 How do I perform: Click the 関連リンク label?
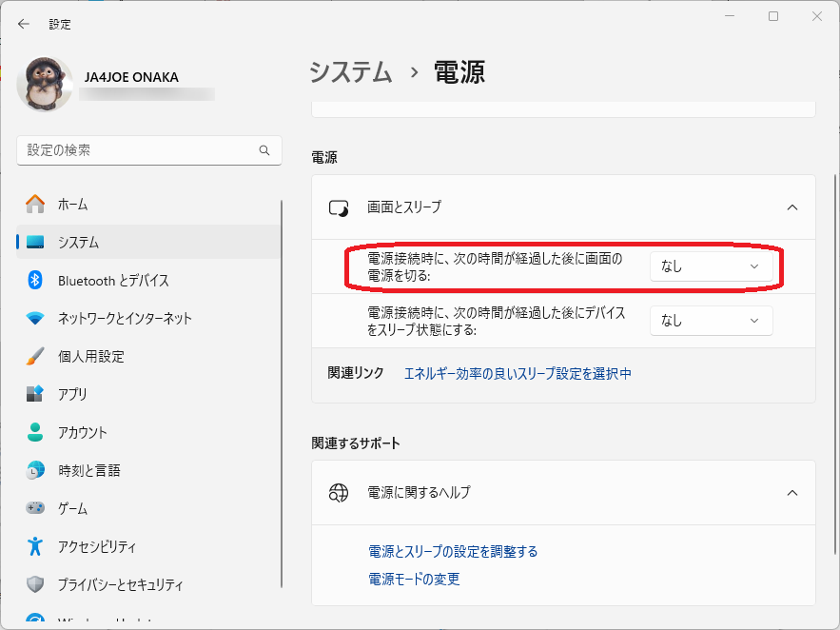coord(356,373)
